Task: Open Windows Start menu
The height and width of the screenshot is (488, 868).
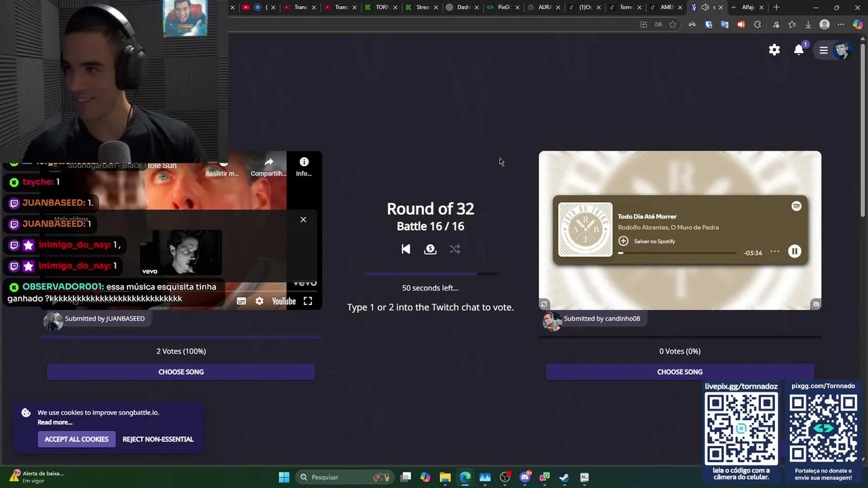Action: (284, 477)
